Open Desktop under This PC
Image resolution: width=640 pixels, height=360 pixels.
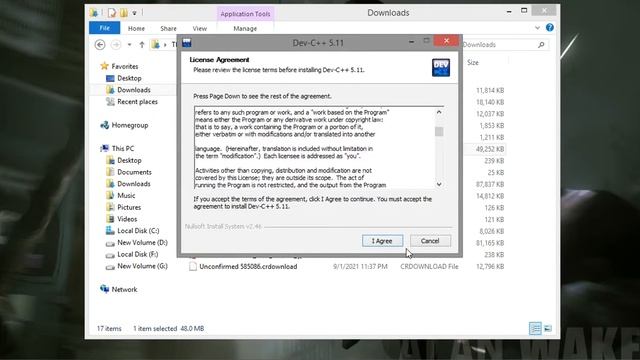[129, 160]
